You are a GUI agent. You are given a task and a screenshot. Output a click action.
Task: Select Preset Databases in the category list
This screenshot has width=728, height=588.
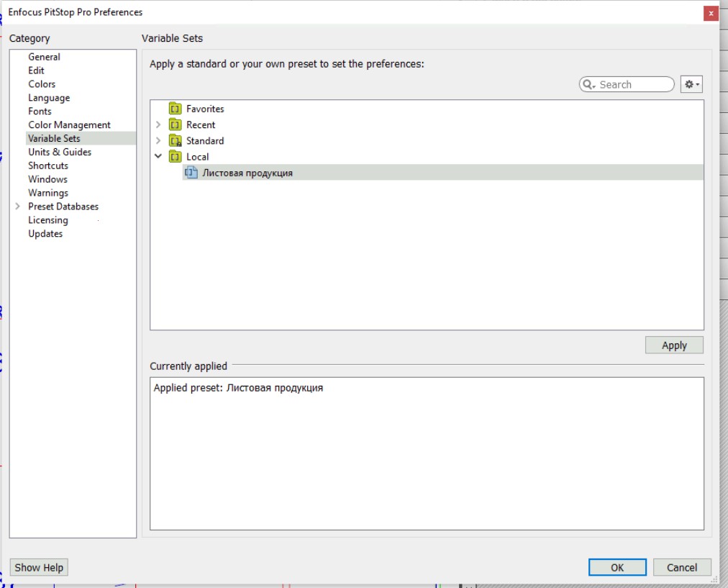63,207
